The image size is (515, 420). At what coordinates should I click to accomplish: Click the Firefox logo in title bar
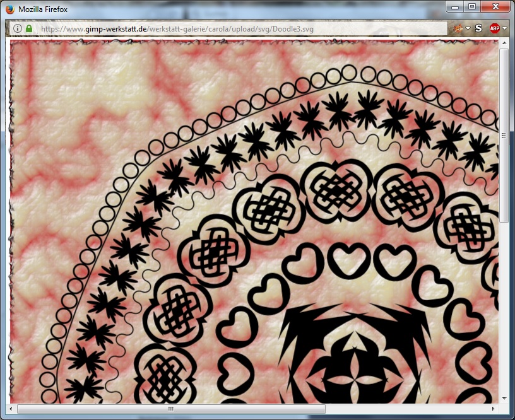click(10, 9)
